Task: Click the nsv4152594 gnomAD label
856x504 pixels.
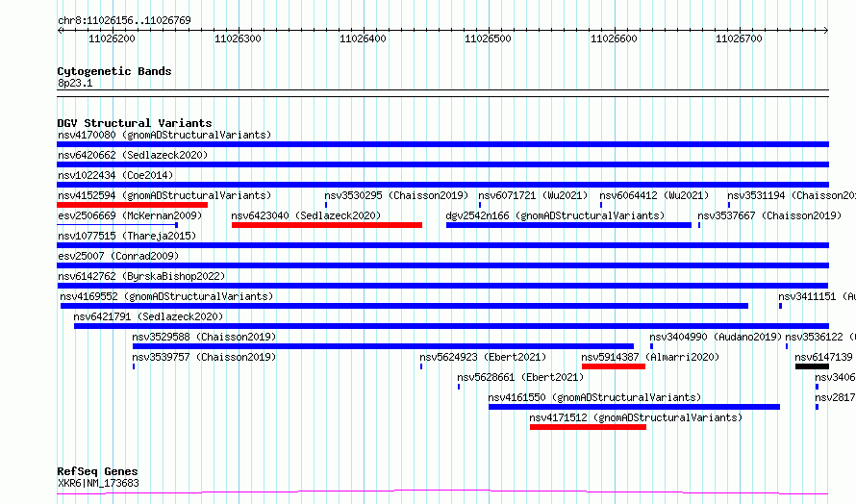Action: 164,195
